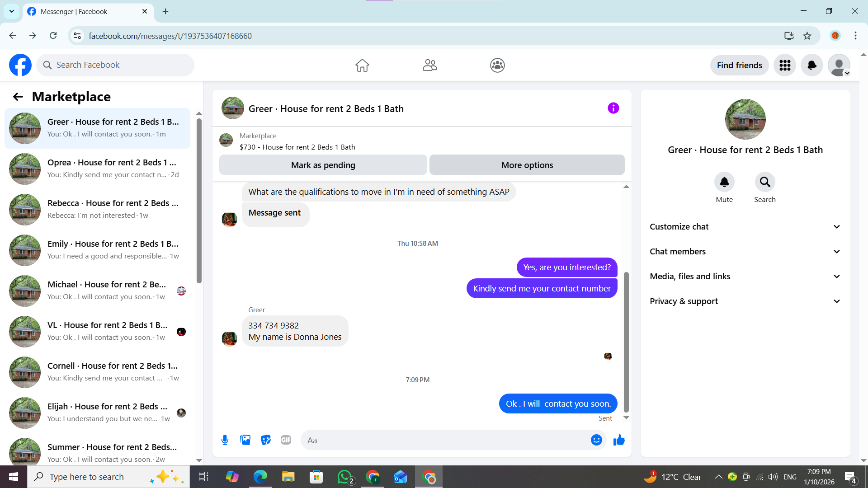Click the Mark as pending button
868x488 pixels.
(323, 165)
